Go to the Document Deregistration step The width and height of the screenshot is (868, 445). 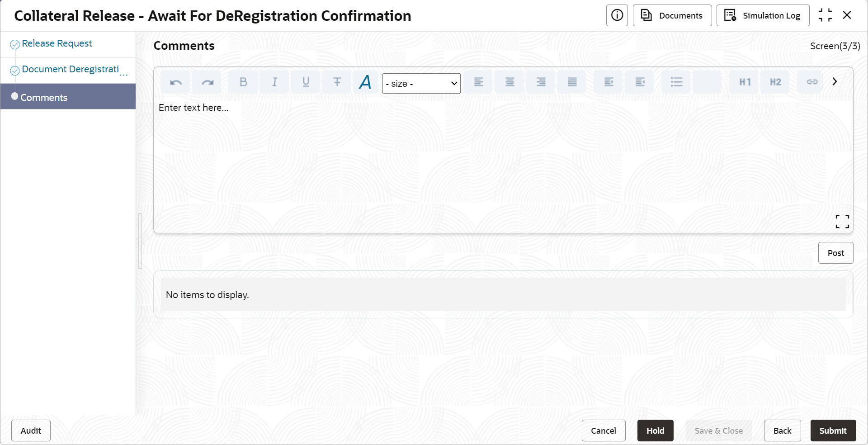tap(71, 69)
